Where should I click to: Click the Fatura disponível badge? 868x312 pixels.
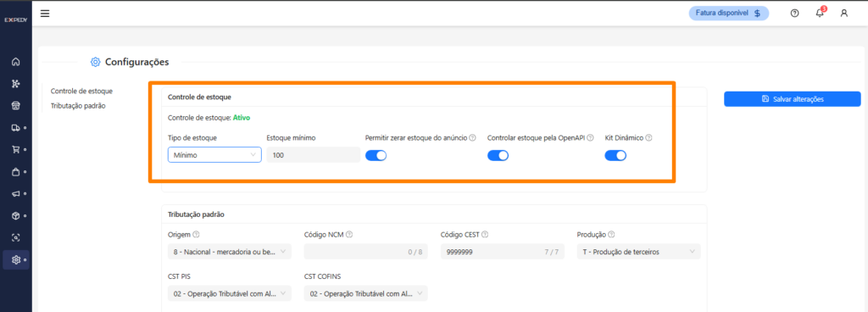728,14
